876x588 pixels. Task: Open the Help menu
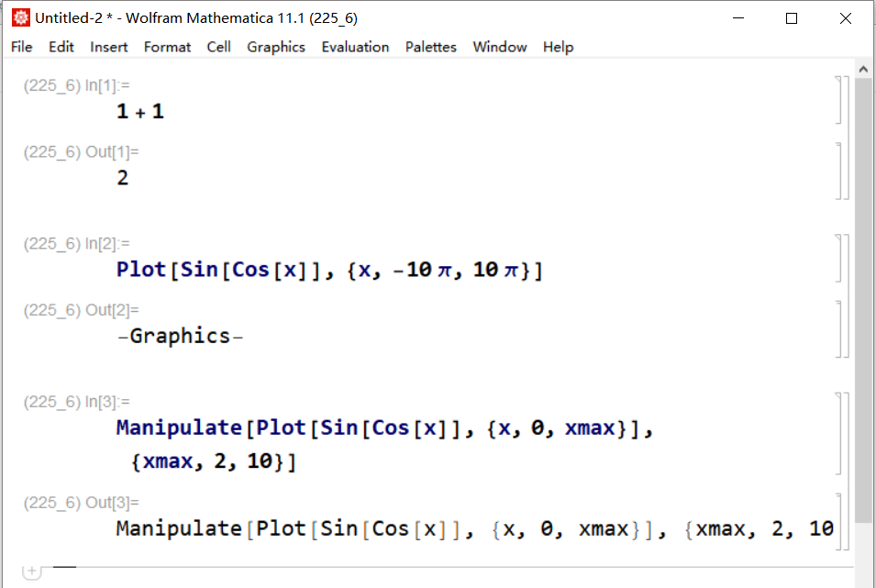(x=558, y=47)
